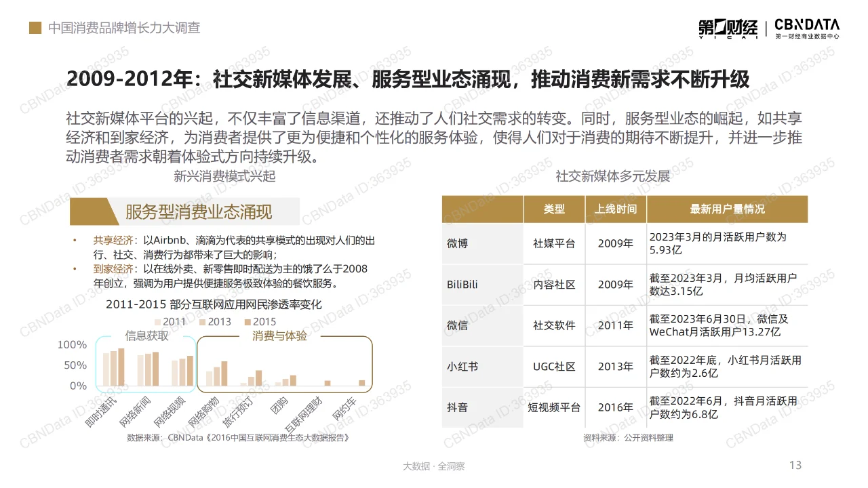Image resolution: width=868 pixels, height=488 pixels.
Task: Click the gold square icon before 中国消费品牌增长力大调查
Action: coord(35,28)
